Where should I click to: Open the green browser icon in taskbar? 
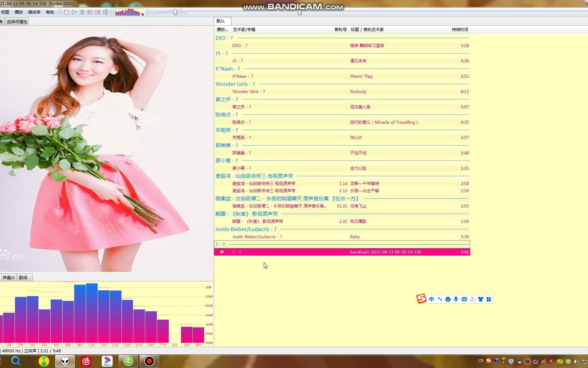click(128, 361)
